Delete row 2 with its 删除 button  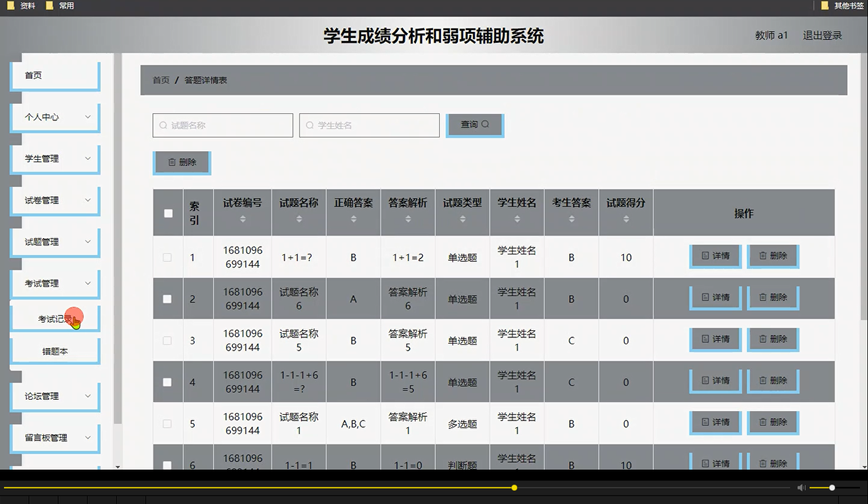(x=773, y=298)
